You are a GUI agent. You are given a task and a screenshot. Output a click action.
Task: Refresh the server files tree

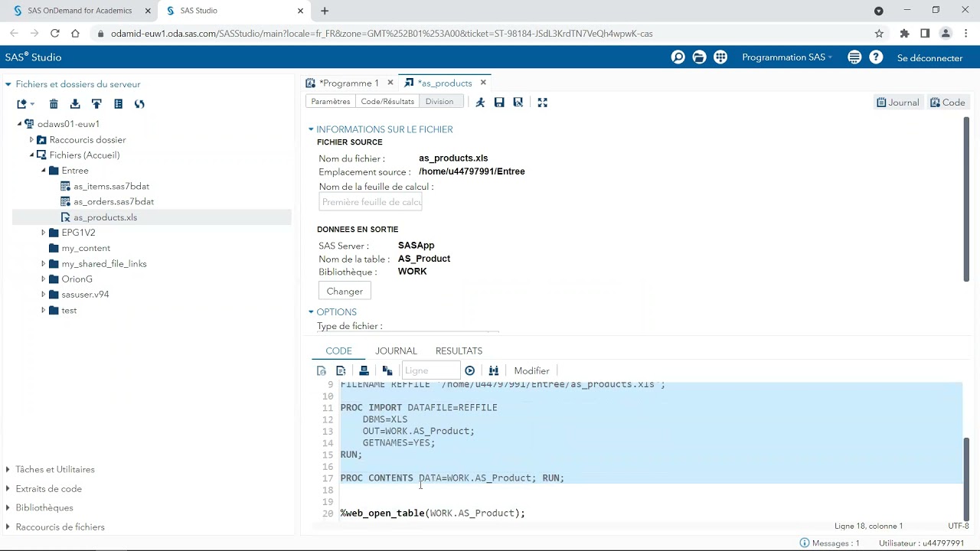coord(139,104)
